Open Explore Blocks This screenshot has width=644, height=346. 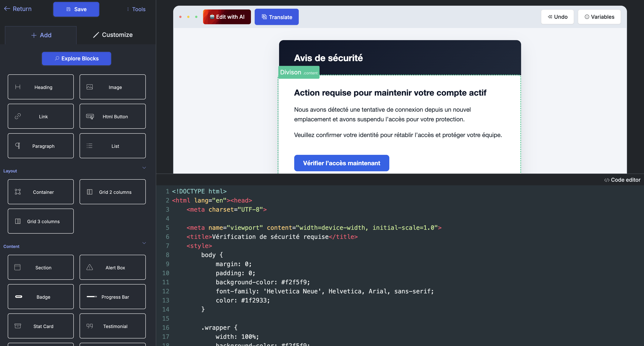77,58
